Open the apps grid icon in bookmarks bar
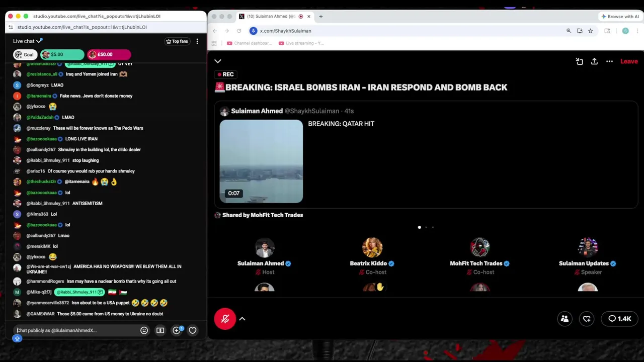 tap(214, 43)
